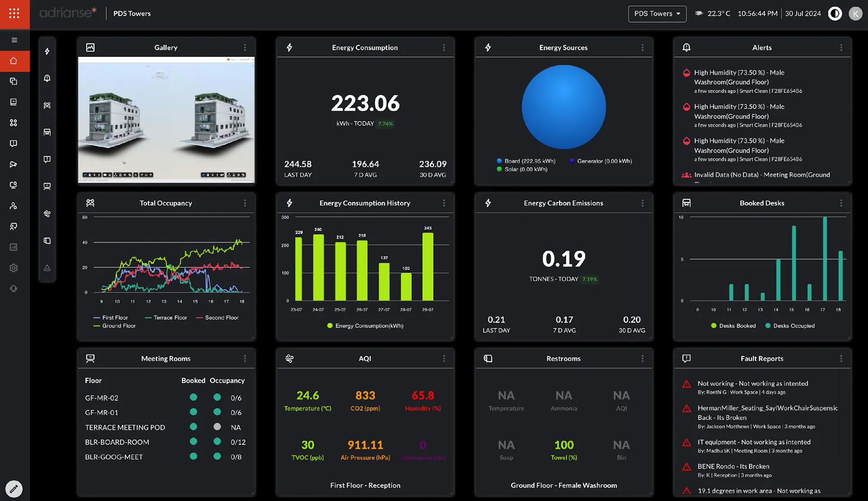Open Energy Consumption widget options menu
The image size is (868, 501).
(444, 47)
